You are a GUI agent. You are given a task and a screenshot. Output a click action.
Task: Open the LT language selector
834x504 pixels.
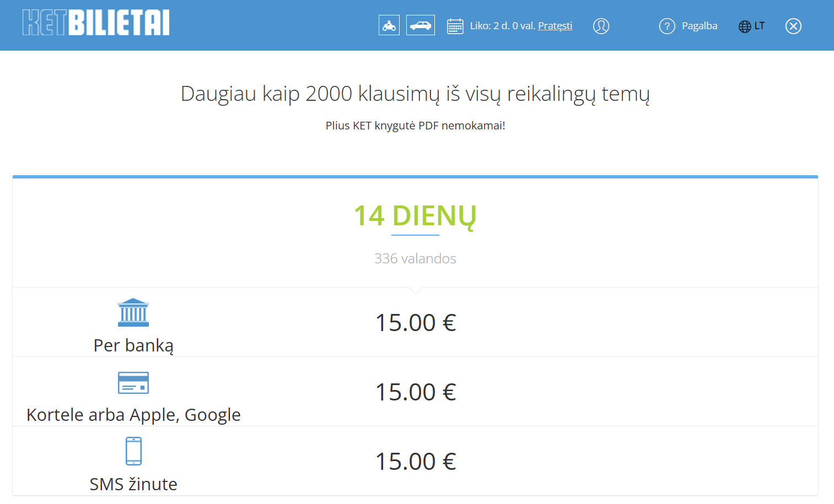click(x=760, y=26)
